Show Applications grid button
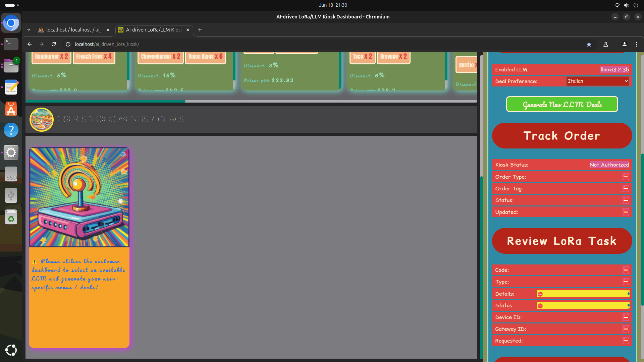644x362 pixels. [11, 350]
